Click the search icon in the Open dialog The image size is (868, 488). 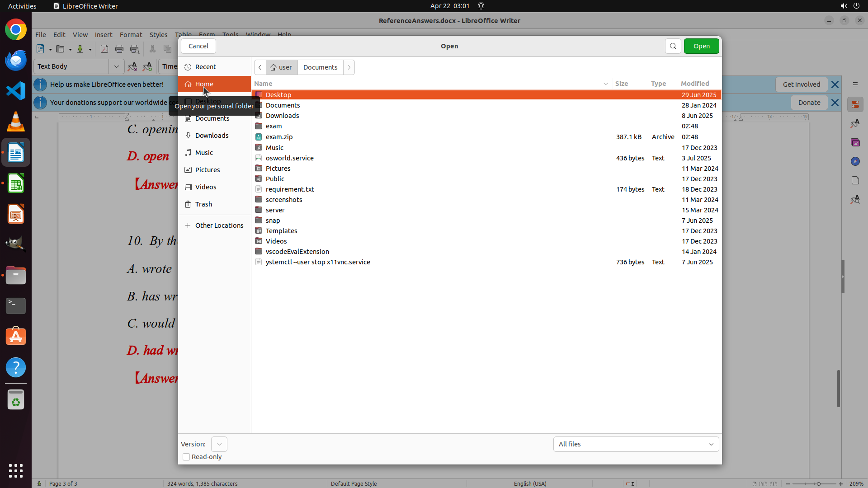tap(673, 46)
